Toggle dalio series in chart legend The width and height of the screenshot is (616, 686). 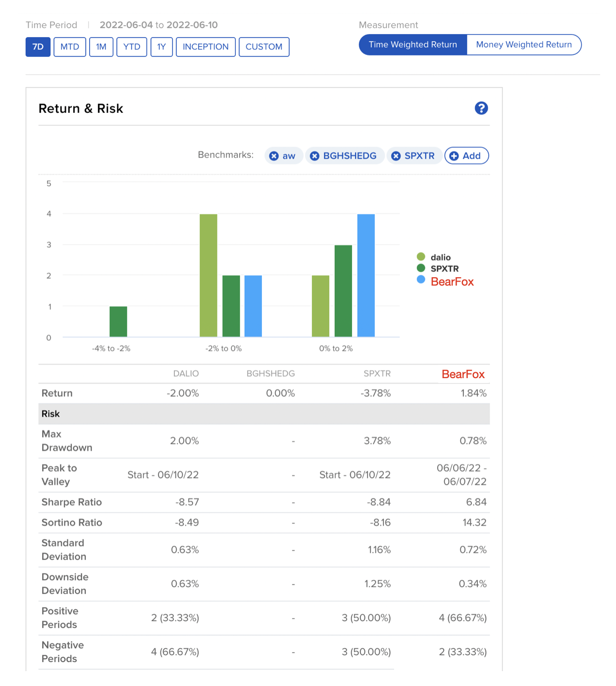click(x=440, y=257)
